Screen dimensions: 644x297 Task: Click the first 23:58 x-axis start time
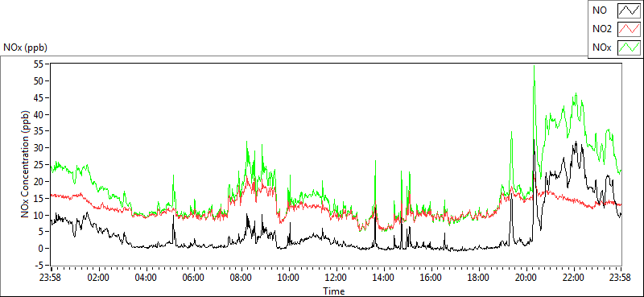pyautogui.click(x=50, y=278)
